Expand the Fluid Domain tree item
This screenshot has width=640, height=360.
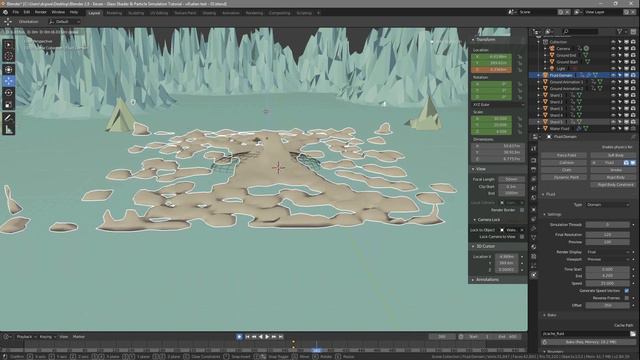pyautogui.click(x=538, y=75)
